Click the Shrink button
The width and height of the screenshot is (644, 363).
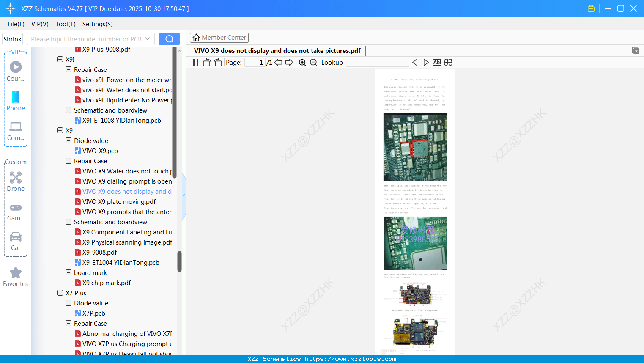[13, 39]
